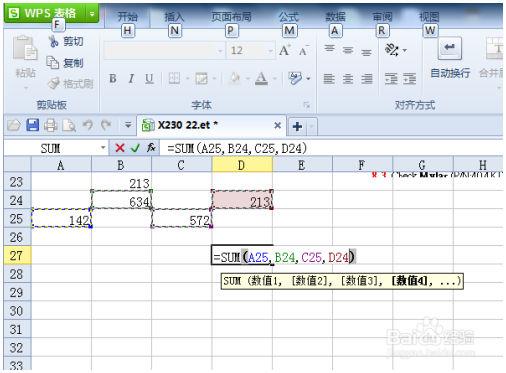Expand the name box SUM dropdown
The image size is (506, 373).
103,147
